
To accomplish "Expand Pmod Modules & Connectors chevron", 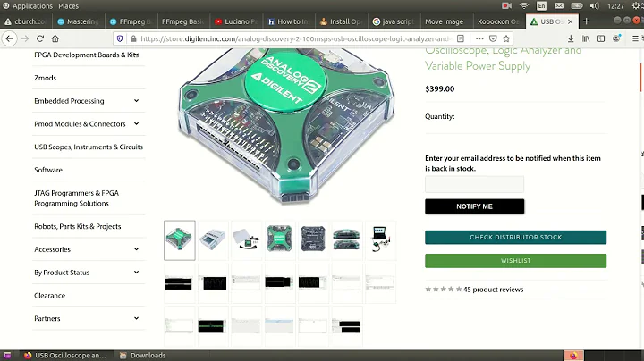I will click(x=136, y=123).
